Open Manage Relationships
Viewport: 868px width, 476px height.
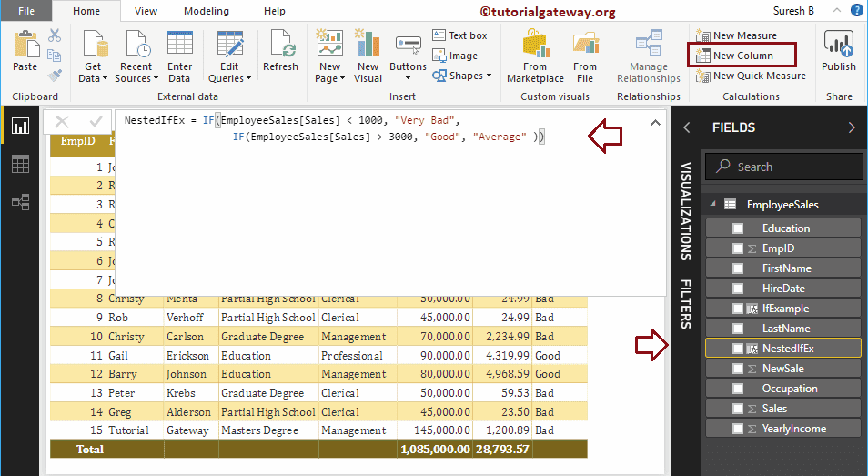click(x=648, y=56)
